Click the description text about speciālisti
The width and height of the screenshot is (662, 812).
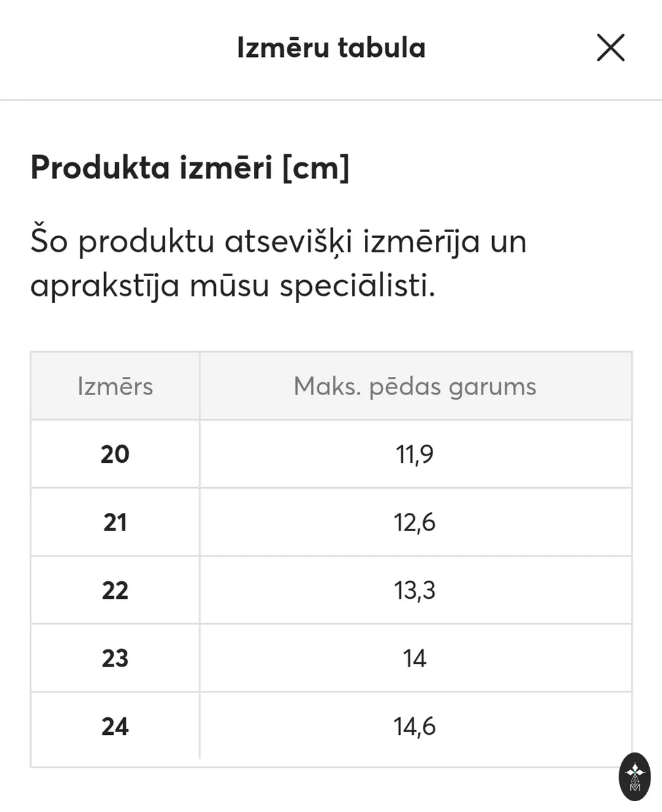pos(278,264)
